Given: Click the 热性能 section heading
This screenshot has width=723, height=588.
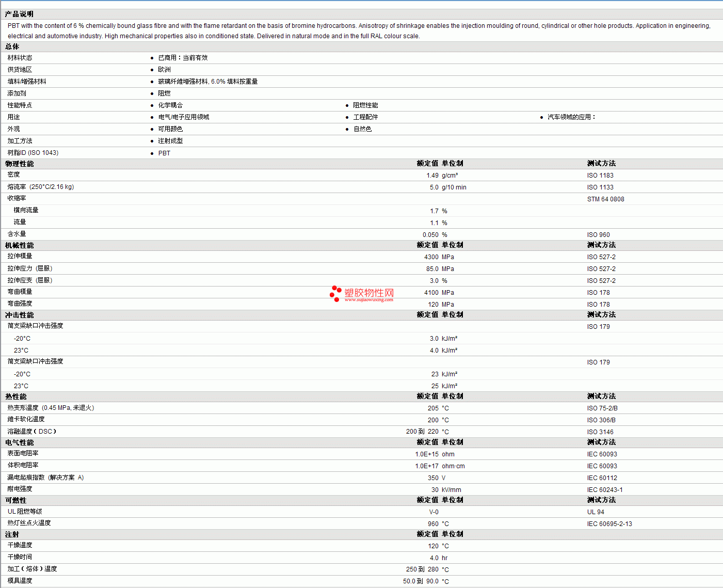Looking at the screenshot, I should coord(15,396).
